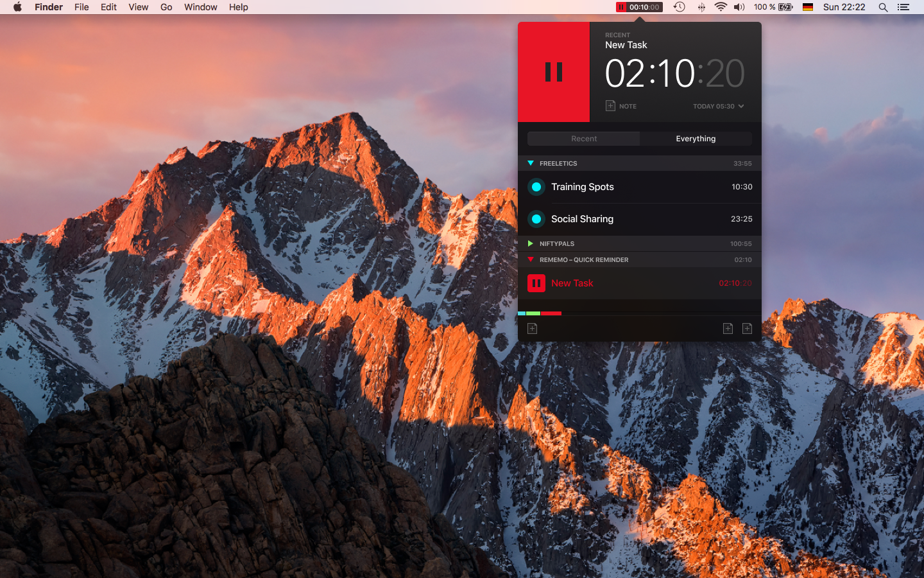Add a note via the NOTE icon

tap(610, 106)
